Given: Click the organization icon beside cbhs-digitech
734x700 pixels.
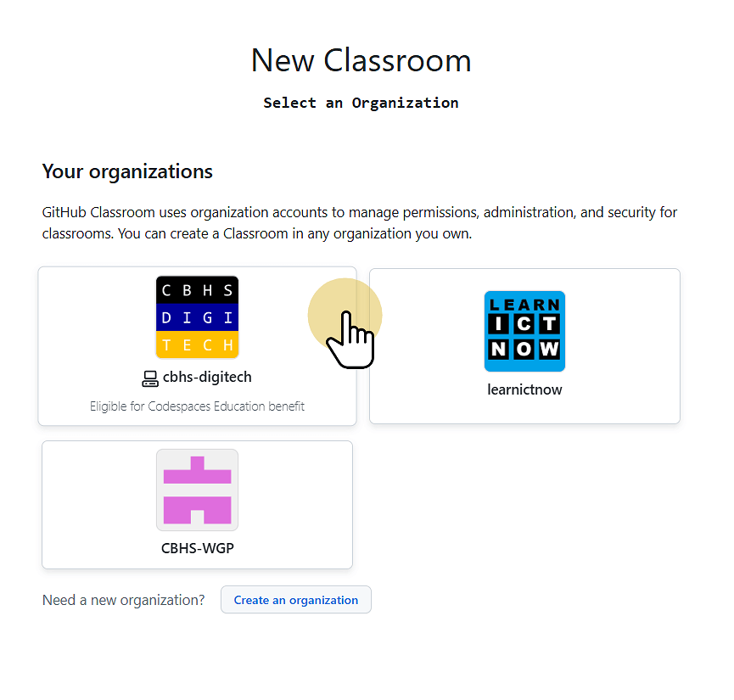Looking at the screenshot, I should pos(148,377).
